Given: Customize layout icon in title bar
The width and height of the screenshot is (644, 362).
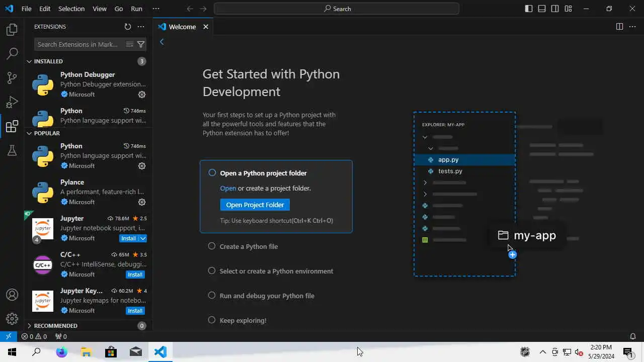Looking at the screenshot, I should pos(568,9).
